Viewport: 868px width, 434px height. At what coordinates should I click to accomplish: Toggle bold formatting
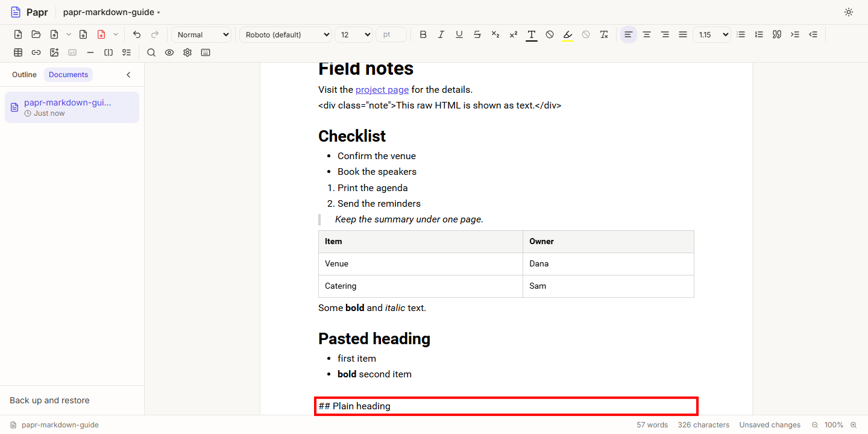click(x=423, y=34)
